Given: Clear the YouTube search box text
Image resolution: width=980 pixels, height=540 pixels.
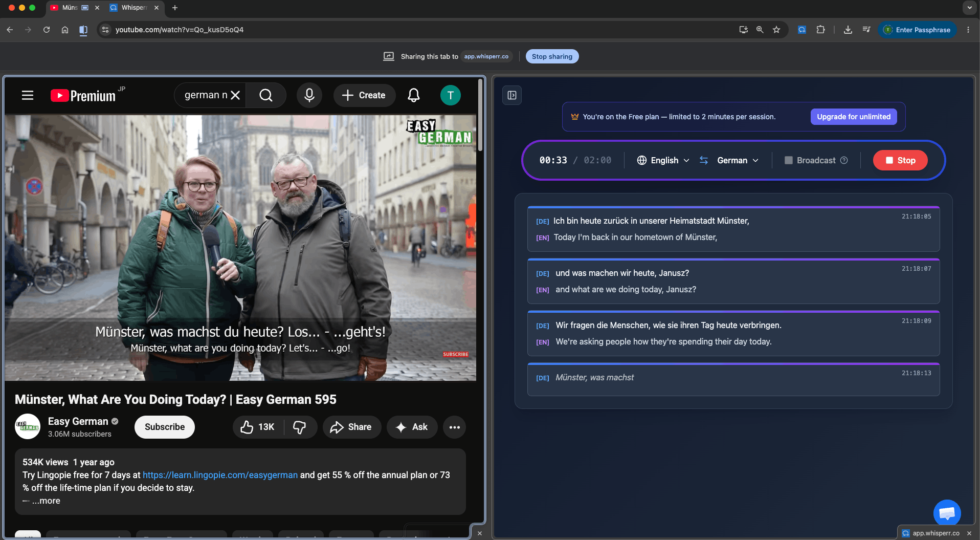Looking at the screenshot, I should pyautogui.click(x=235, y=95).
